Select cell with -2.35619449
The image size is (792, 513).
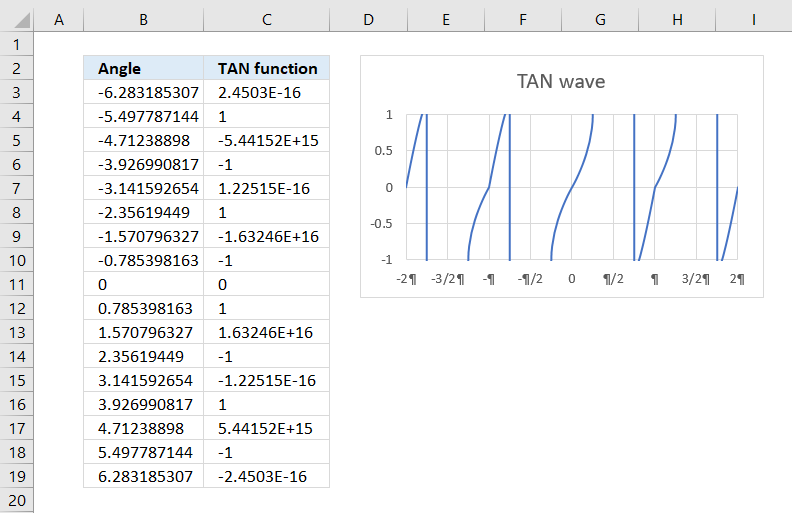tap(143, 213)
